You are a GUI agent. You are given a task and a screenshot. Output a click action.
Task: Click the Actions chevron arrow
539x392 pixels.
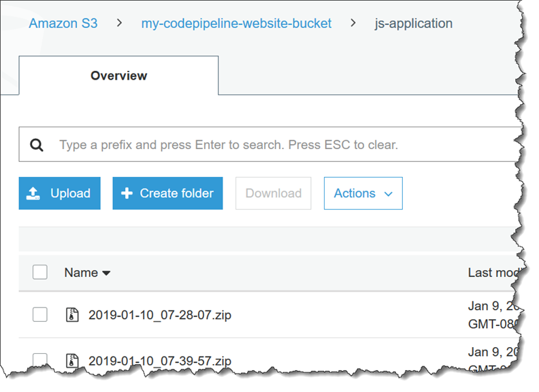click(389, 194)
